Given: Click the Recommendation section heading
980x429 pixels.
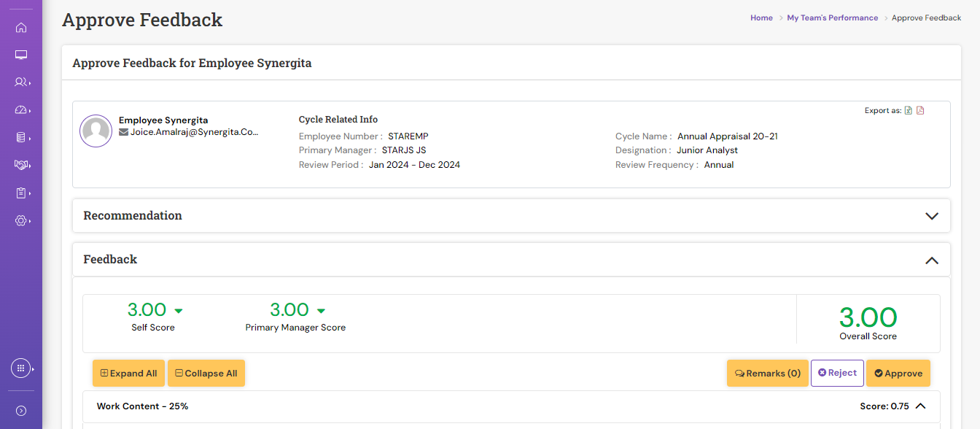Looking at the screenshot, I should (133, 215).
